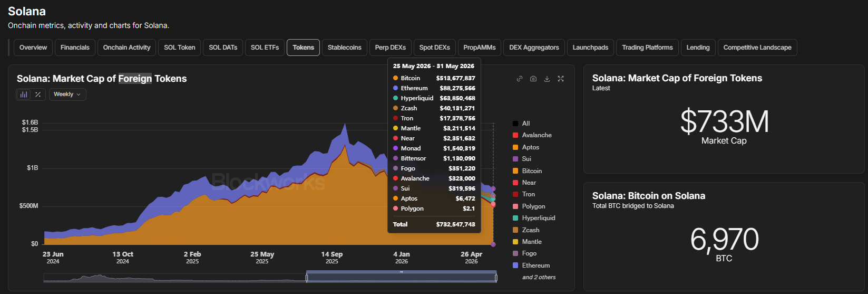Viewport: 868px width, 294px height.
Task: Open the Overview tab
Action: (x=33, y=48)
